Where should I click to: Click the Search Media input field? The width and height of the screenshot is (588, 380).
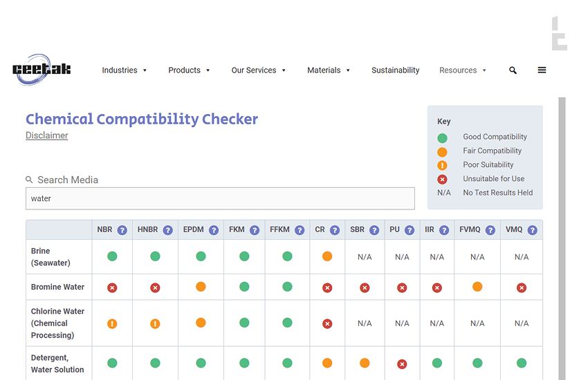[x=220, y=198]
